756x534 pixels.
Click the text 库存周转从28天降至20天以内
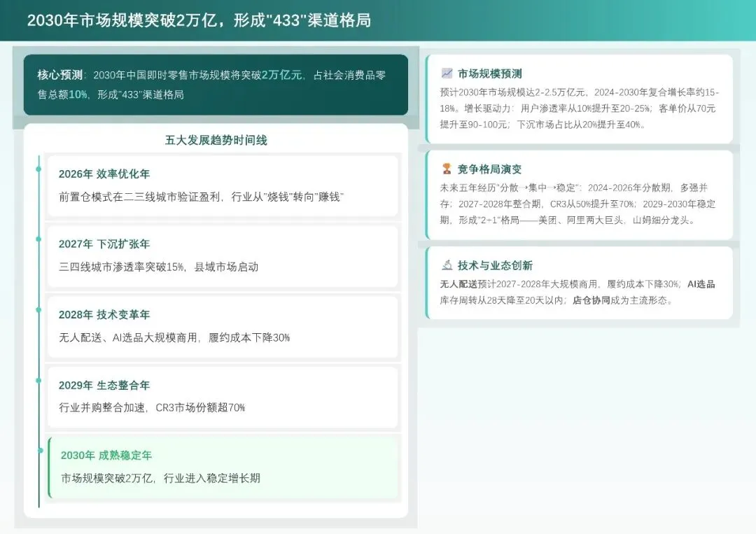tap(501, 300)
